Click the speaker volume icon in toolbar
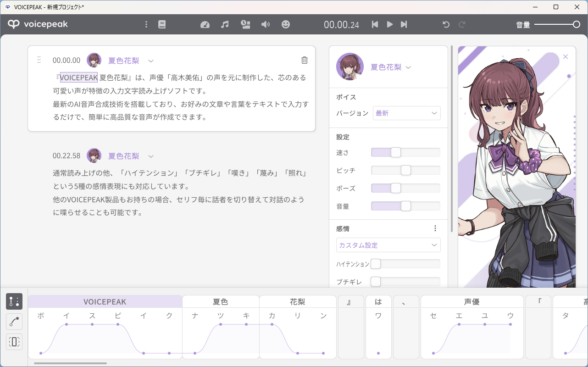The image size is (588, 367). (x=266, y=24)
